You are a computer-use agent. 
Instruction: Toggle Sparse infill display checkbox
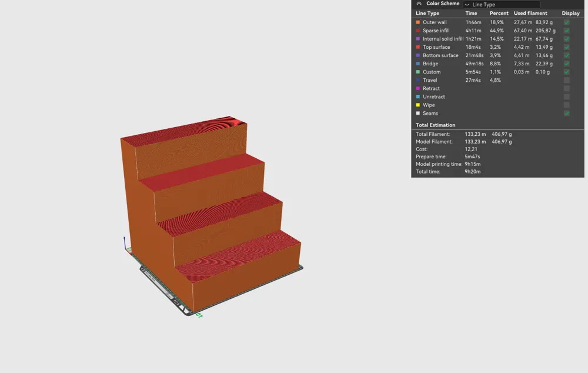(x=567, y=31)
